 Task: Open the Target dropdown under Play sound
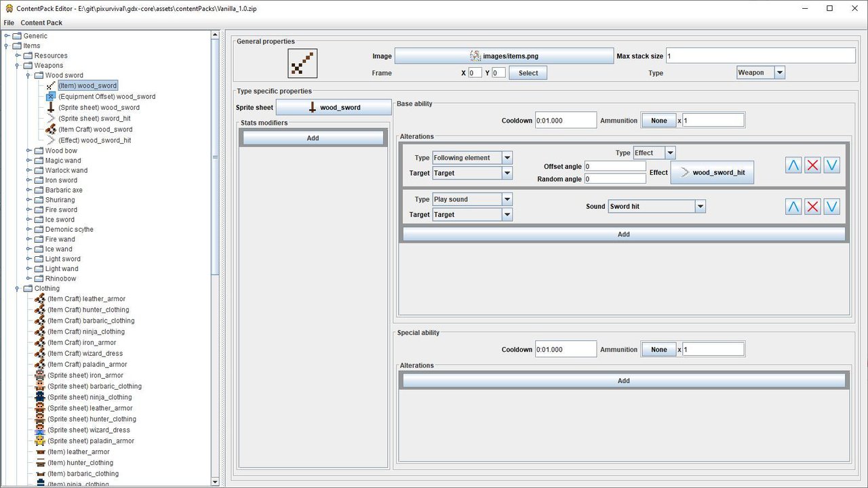(x=507, y=214)
